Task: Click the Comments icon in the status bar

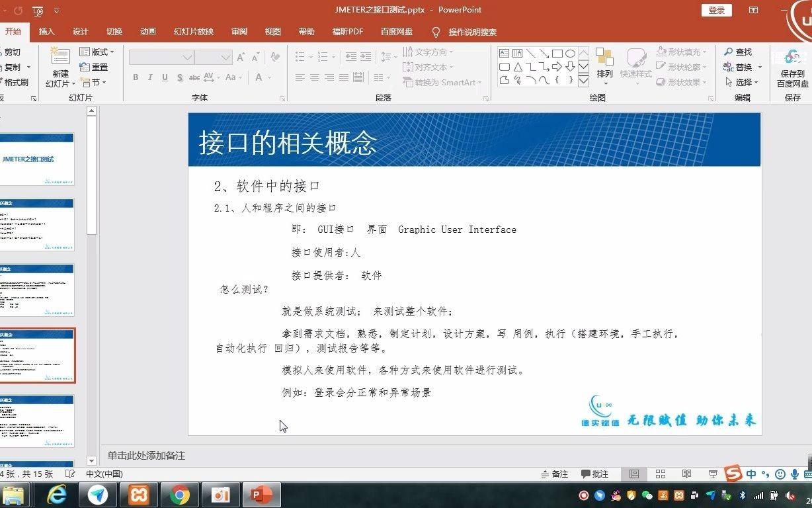Action: coord(596,474)
